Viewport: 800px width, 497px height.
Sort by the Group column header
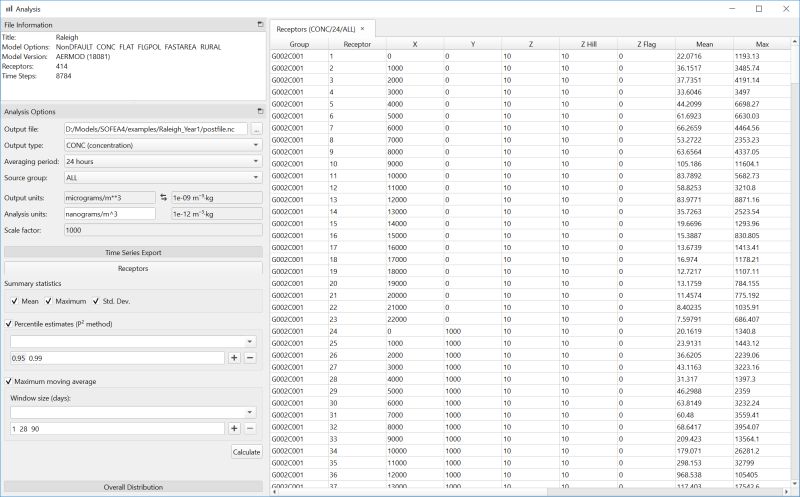(299, 44)
